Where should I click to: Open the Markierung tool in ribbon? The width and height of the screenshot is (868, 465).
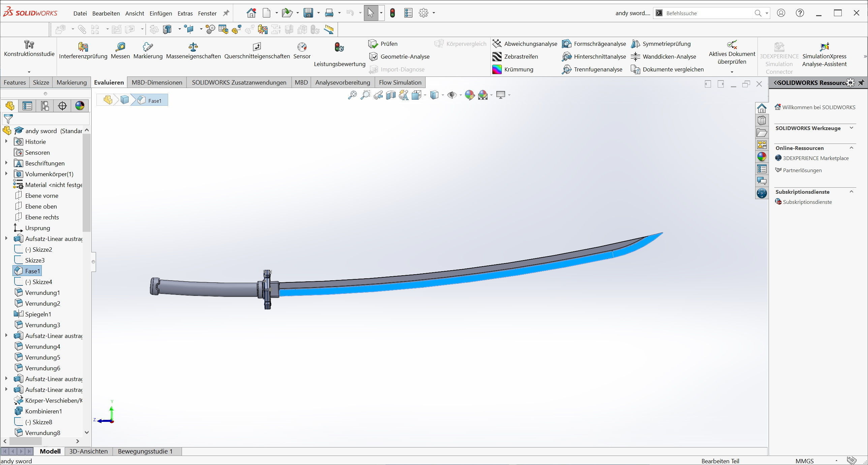pyautogui.click(x=148, y=51)
